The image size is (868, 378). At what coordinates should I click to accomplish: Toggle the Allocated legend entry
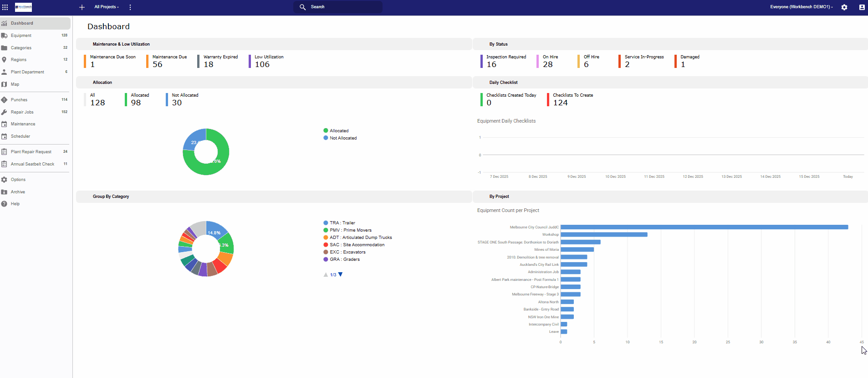336,131
